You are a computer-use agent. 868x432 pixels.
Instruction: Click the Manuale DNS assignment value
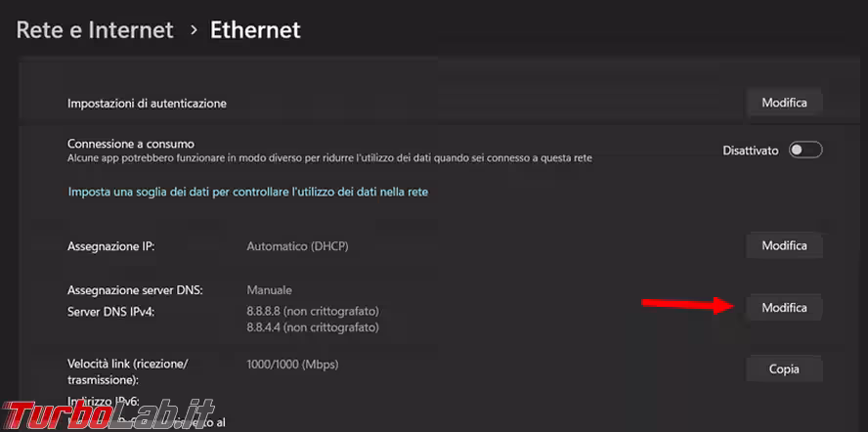pos(270,290)
